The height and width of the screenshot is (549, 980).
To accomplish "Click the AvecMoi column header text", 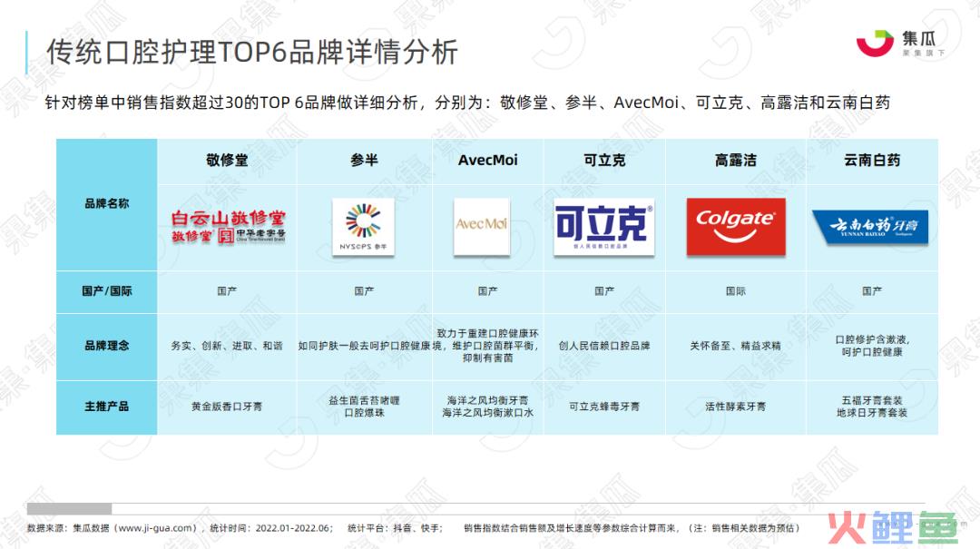I will [x=487, y=160].
